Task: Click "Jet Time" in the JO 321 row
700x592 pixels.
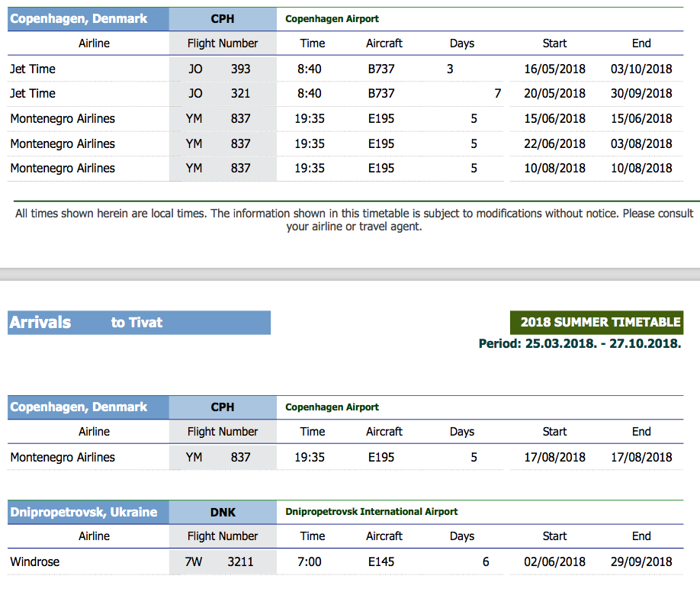Action: [33, 93]
